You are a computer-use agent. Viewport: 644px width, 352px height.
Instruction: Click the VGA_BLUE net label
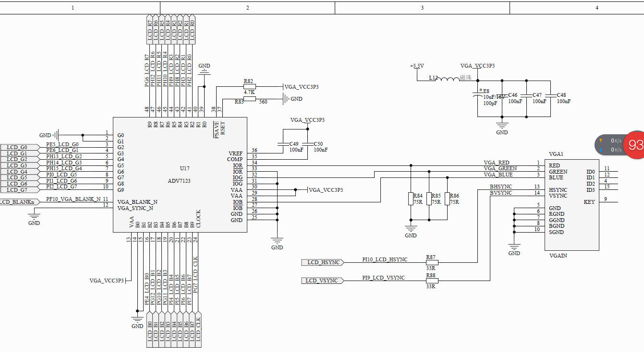coord(498,175)
